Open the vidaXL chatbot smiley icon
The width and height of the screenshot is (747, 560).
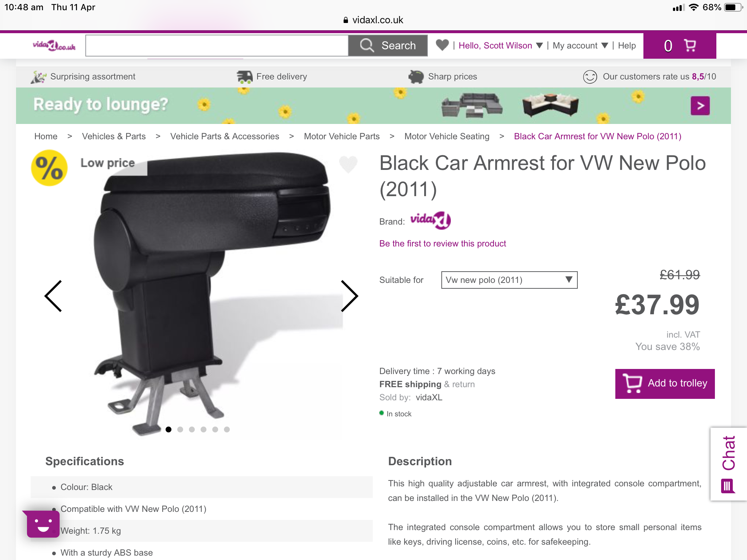pos(43,524)
